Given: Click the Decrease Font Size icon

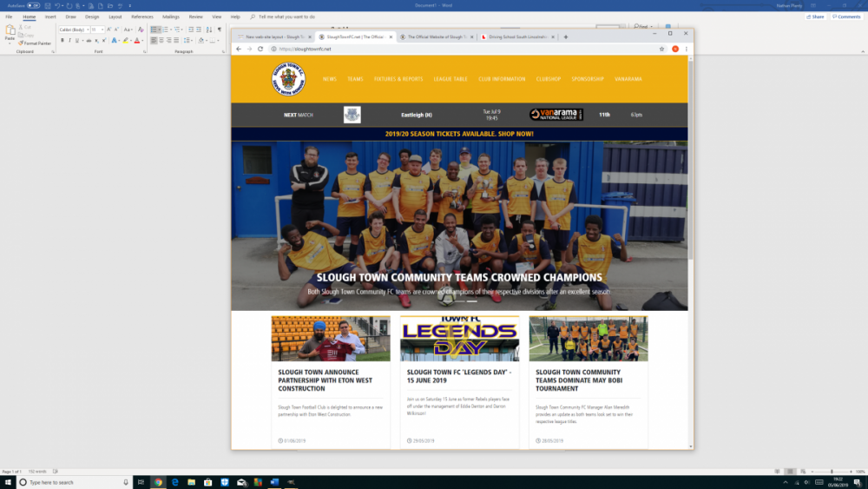Looking at the screenshot, I should pyautogui.click(x=116, y=30).
